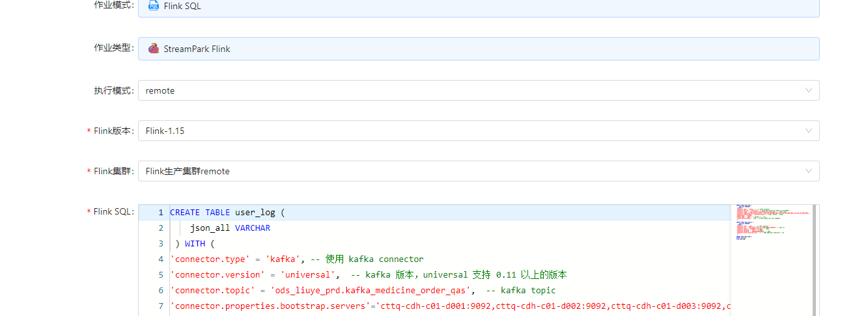868x316 pixels.
Task: Click line number 7 in editor
Action: 160,306
